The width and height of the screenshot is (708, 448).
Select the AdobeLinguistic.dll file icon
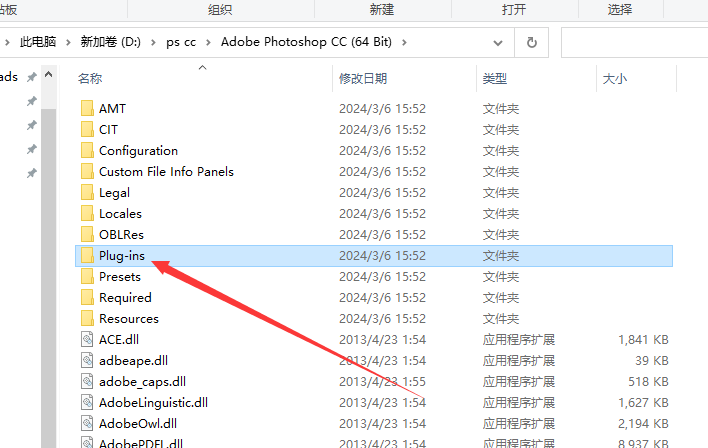(x=87, y=402)
